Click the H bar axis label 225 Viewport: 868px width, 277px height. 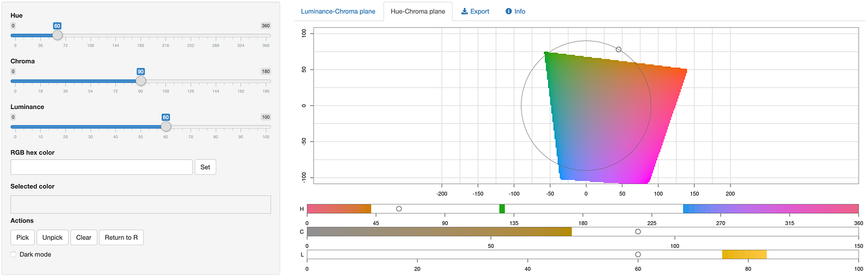(652, 222)
